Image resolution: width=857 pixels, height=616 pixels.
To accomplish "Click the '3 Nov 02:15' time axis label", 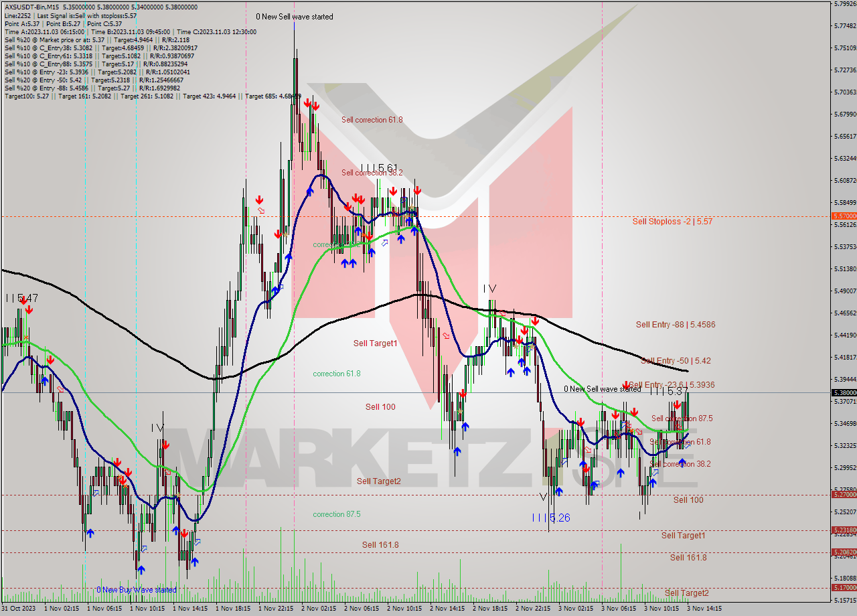I will 576,609.
